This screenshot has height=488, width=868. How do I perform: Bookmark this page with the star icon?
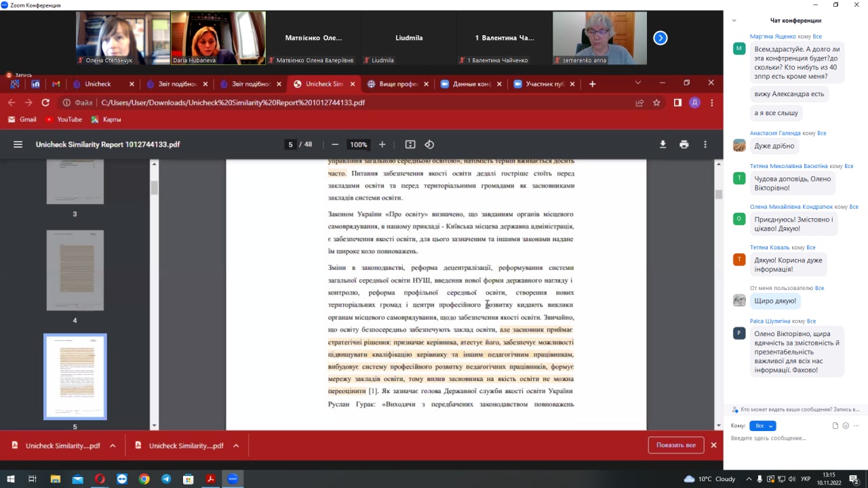pyautogui.click(x=656, y=103)
